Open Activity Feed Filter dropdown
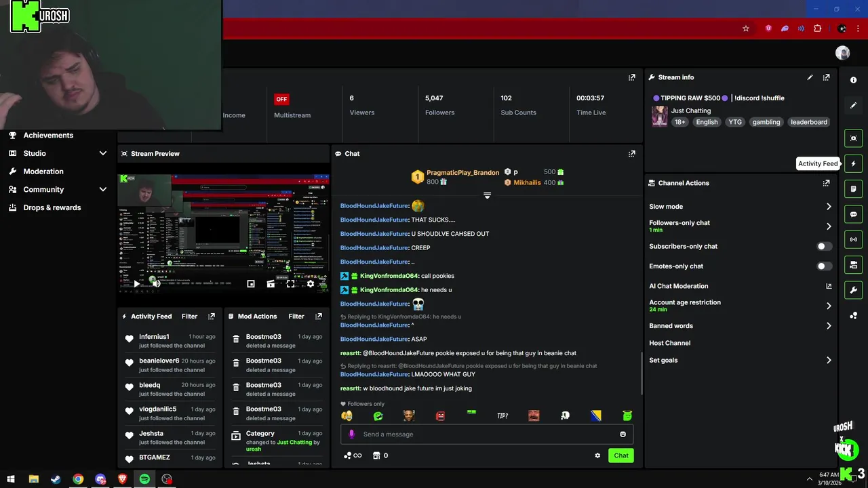The width and height of the screenshot is (868, 488). [189, 317]
